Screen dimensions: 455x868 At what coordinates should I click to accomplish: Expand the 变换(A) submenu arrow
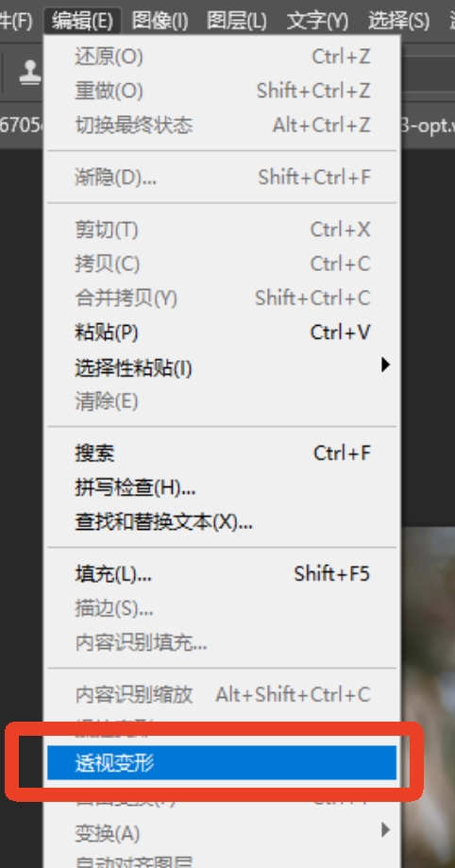pyautogui.click(x=386, y=830)
